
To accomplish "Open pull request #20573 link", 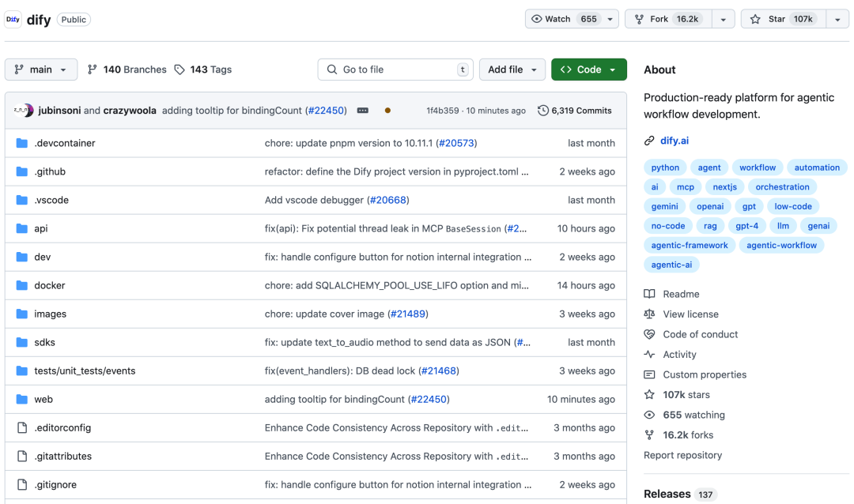I will pos(456,143).
